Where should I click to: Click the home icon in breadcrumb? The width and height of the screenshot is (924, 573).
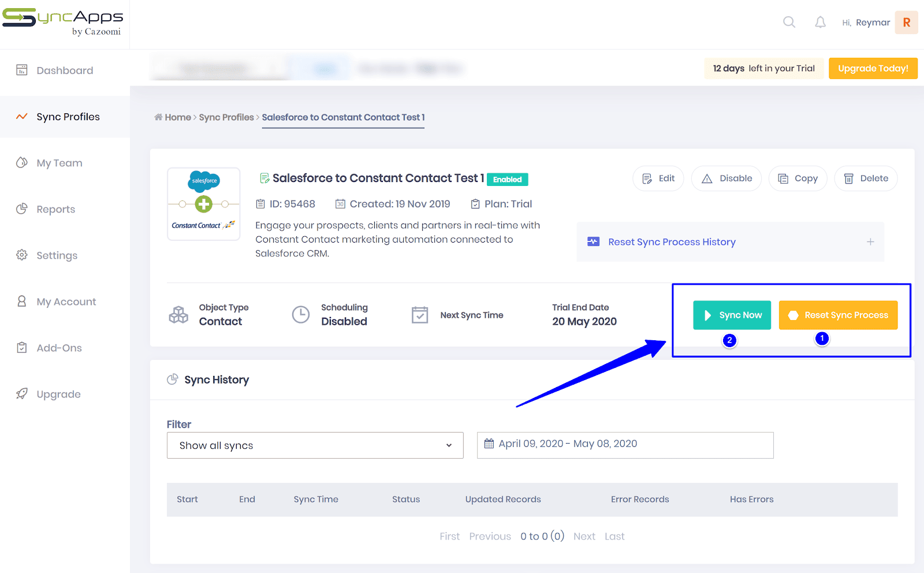pos(158,117)
